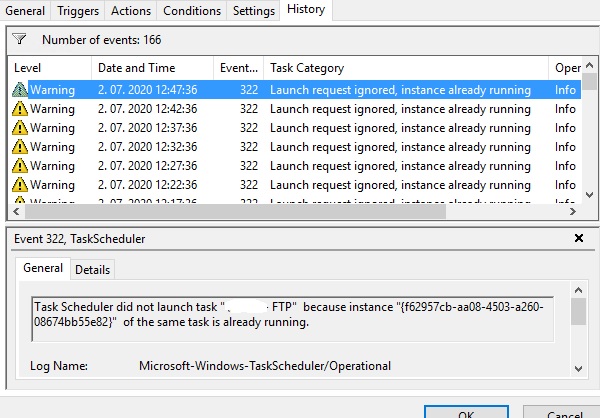The width and height of the screenshot is (600, 418).
Task: Open the event Details tab
Action: coord(92,270)
